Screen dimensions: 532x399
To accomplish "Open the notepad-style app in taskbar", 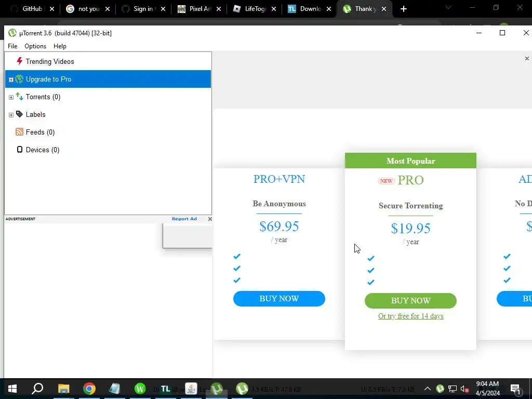I will tap(114, 389).
